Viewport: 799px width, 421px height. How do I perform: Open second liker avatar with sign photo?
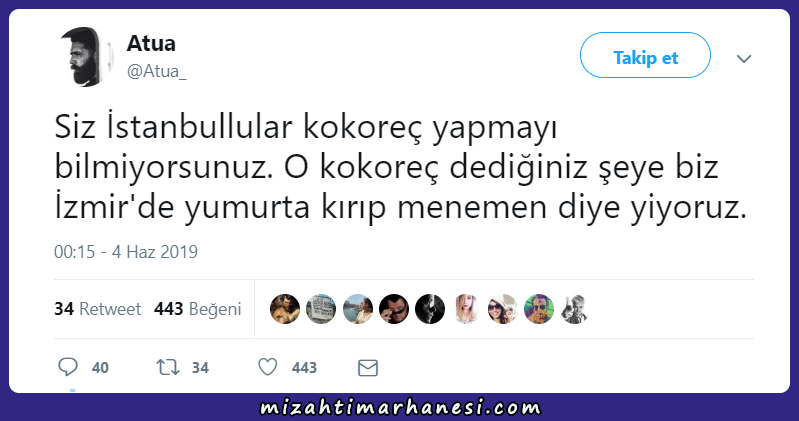click(321, 309)
